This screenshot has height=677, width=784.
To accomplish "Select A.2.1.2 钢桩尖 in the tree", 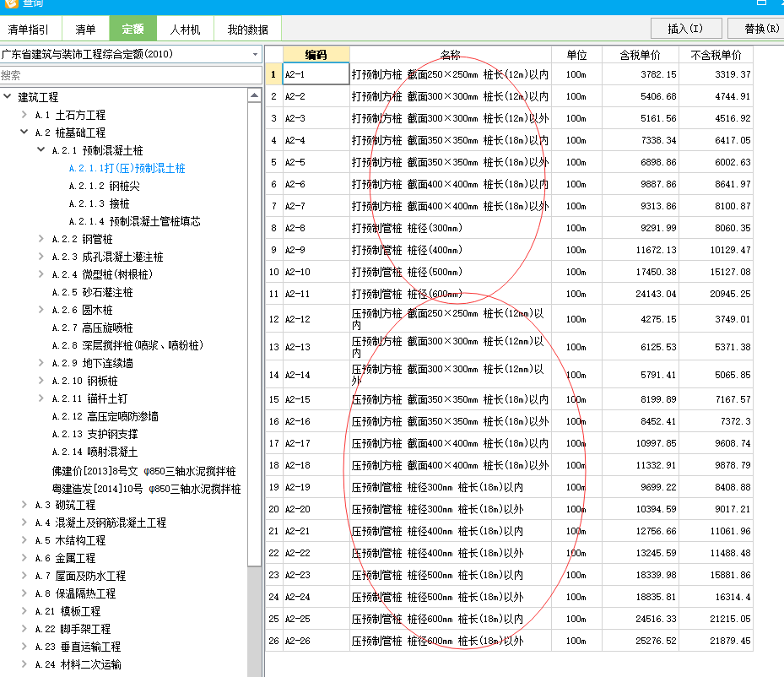I will 105,186.
